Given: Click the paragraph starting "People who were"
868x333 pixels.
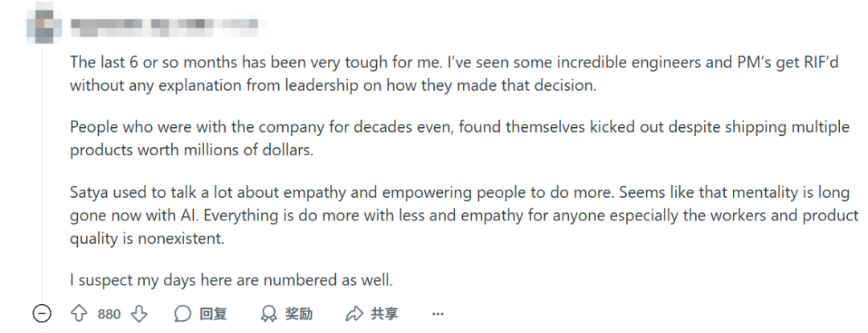Looking at the screenshot, I should [x=460, y=138].
